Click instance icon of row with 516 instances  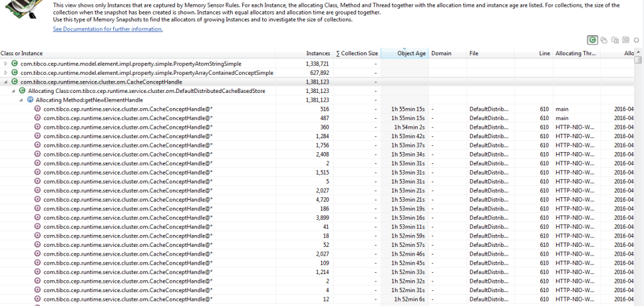[37, 109]
